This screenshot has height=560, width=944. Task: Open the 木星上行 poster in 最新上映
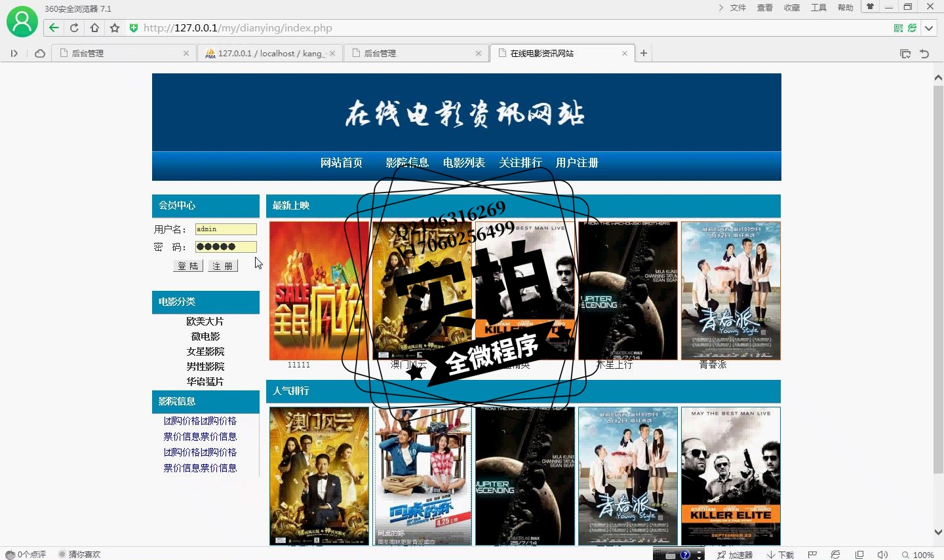pyautogui.click(x=628, y=291)
